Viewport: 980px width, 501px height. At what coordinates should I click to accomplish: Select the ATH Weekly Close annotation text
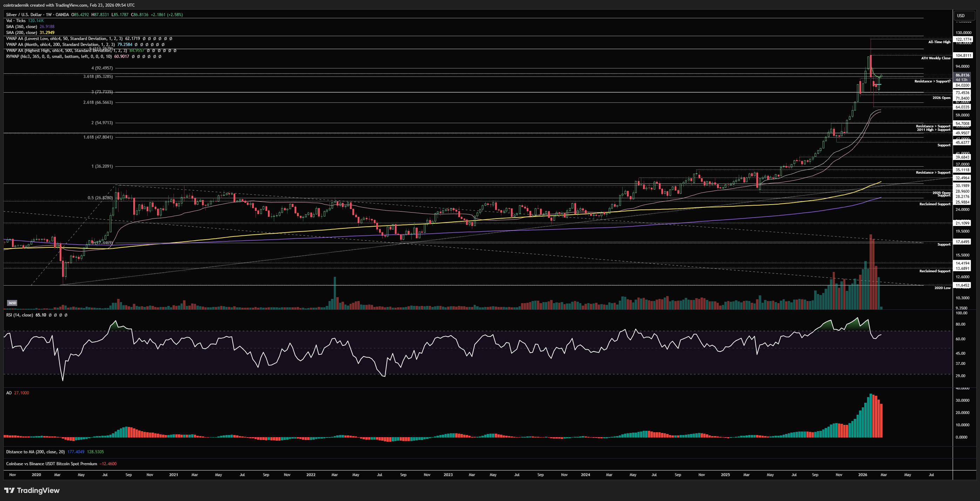tap(935, 58)
